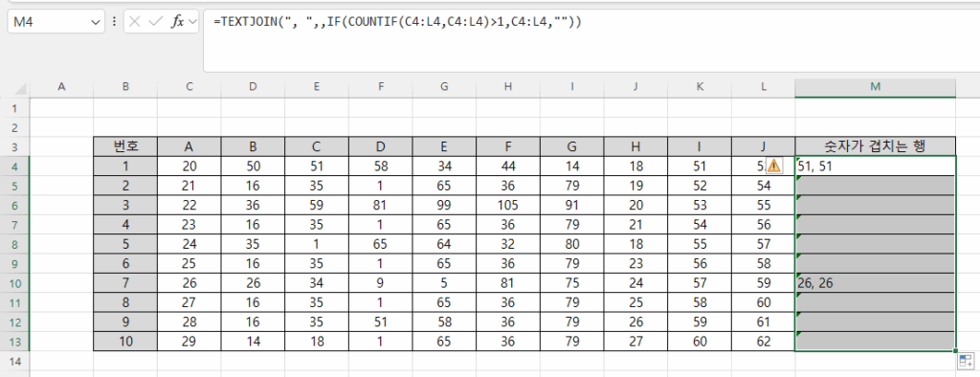This screenshot has height=377, width=980.
Task: Select column C header
Action: pos(189,88)
